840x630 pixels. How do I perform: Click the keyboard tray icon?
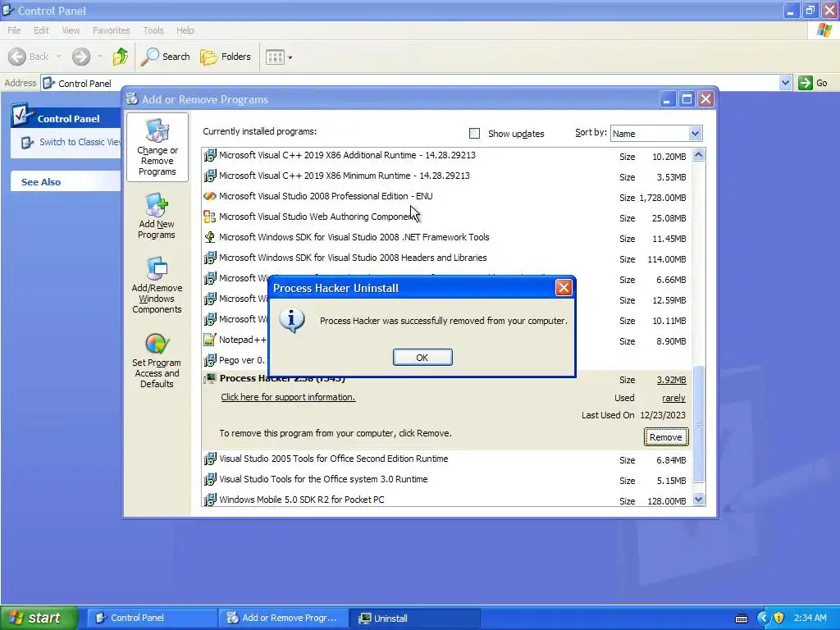742,619
